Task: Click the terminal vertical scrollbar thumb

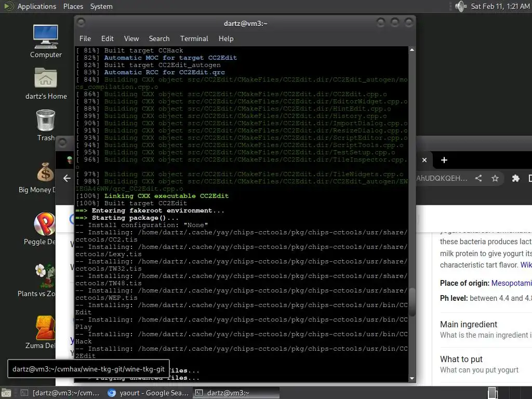Action: pyautogui.click(x=412, y=302)
